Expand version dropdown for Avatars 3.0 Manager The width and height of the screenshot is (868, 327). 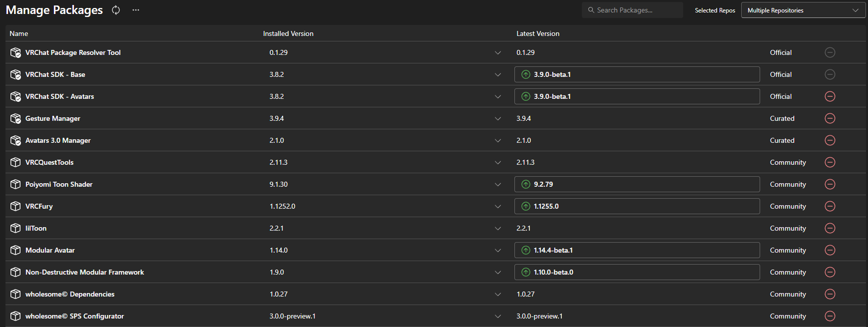pos(498,140)
